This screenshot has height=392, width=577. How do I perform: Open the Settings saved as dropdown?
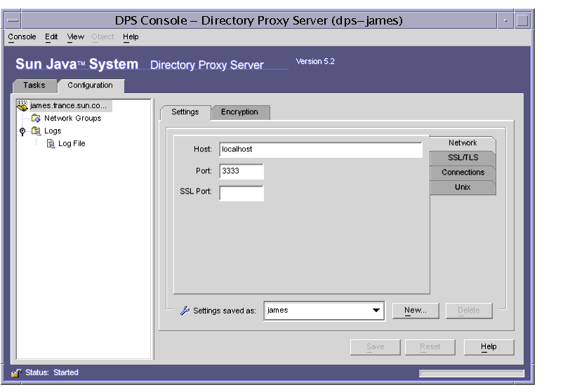pos(376,311)
